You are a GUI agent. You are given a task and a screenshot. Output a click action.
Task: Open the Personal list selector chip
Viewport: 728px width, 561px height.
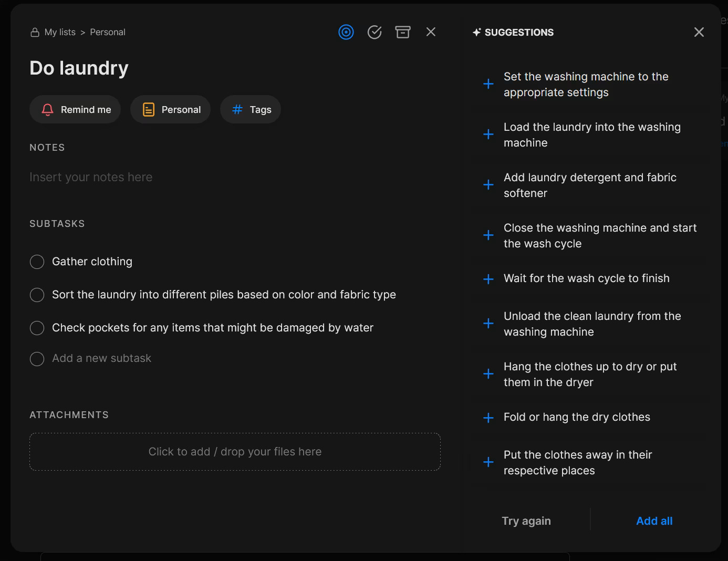coord(171,109)
